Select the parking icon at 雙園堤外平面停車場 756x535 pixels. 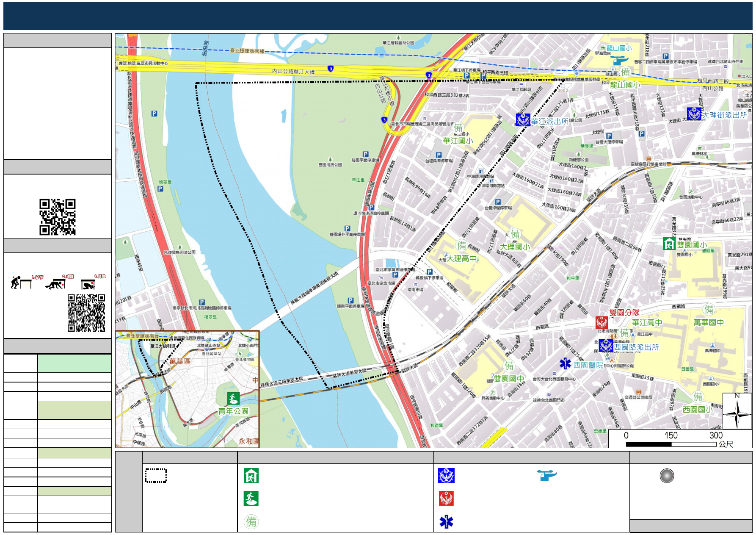(x=347, y=228)
